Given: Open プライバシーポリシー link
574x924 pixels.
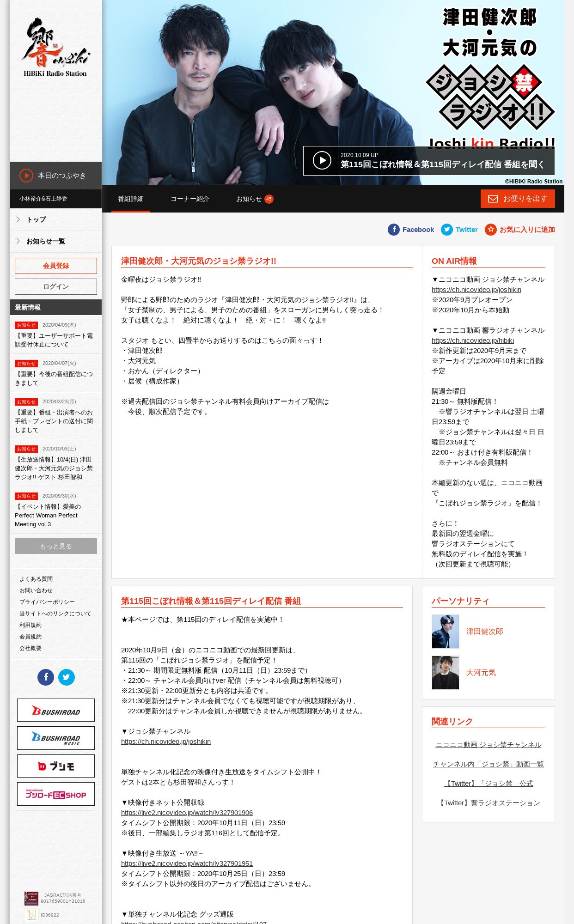Looking at the screenshot, I should click(x=47, y=602).
